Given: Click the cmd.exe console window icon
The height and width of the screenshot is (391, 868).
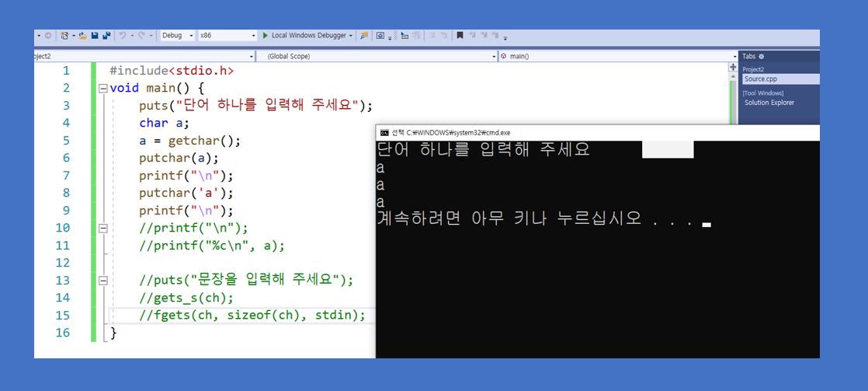Looking at the screenshot, I should point(384,133).
